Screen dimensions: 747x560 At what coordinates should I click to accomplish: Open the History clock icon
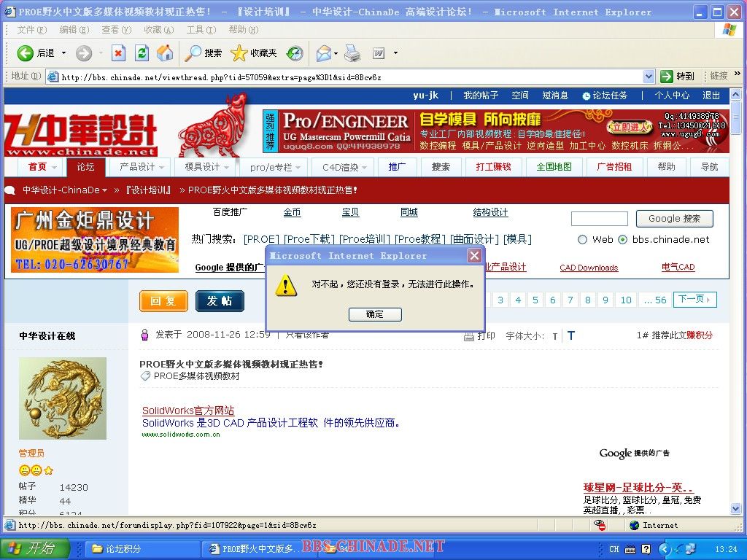295,52
